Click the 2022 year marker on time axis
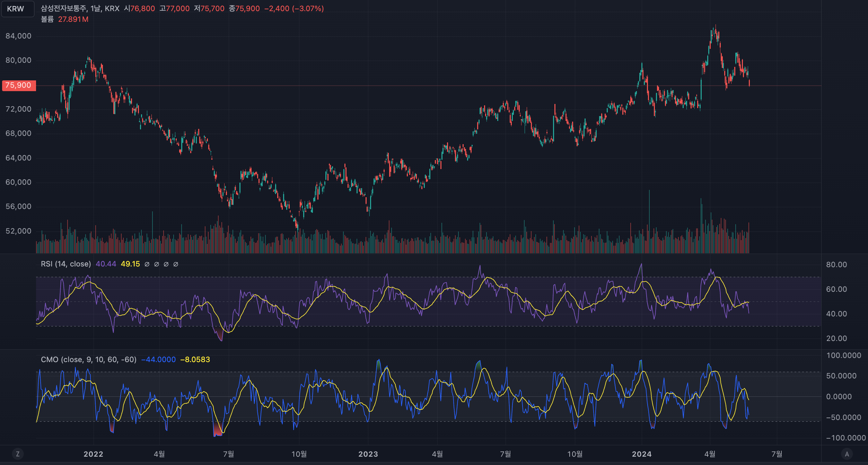The width and height of the screenshot is (868, 465). click(94, 454)
